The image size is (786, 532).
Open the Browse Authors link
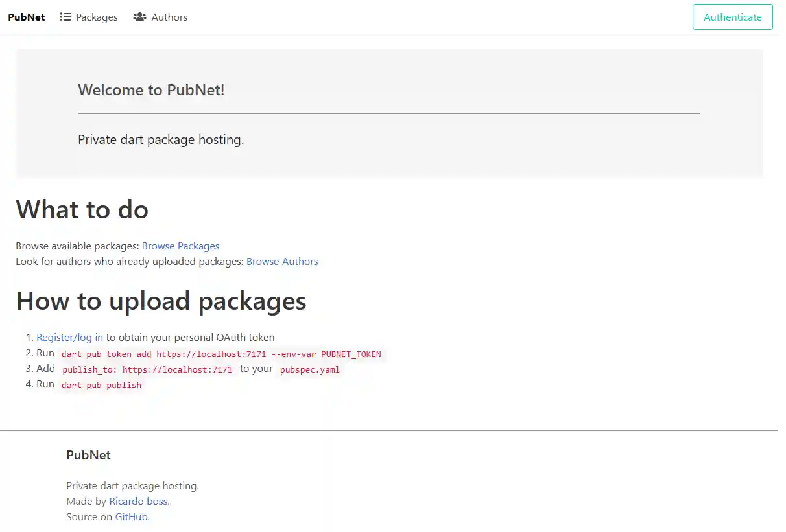click(x=282, y=261)
